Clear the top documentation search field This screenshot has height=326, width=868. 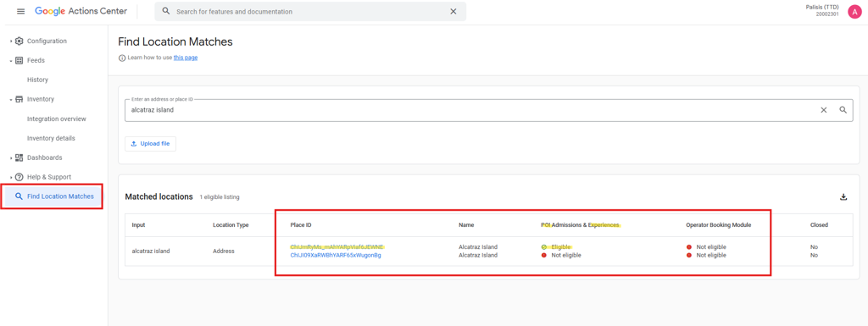tap(453, 12)
